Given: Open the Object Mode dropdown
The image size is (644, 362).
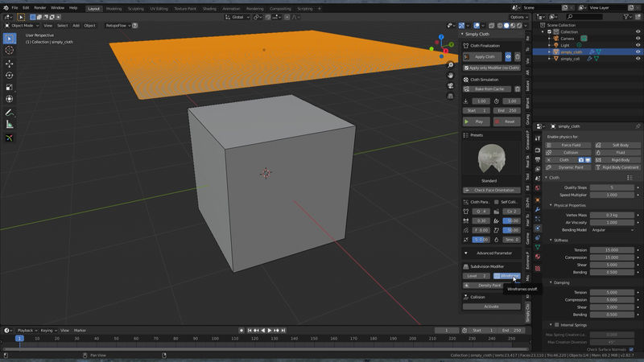Looking at the screenshot, I should 22,26.
